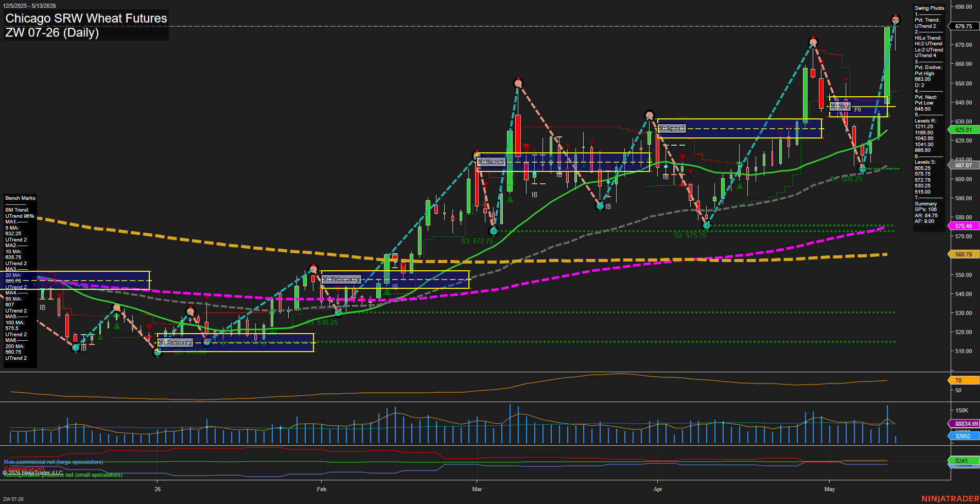The width and height of the screenshot is (980, 504).
Task: Click the 690.00 price axis label
Action: pyautogui.click(x=964, y=7)
